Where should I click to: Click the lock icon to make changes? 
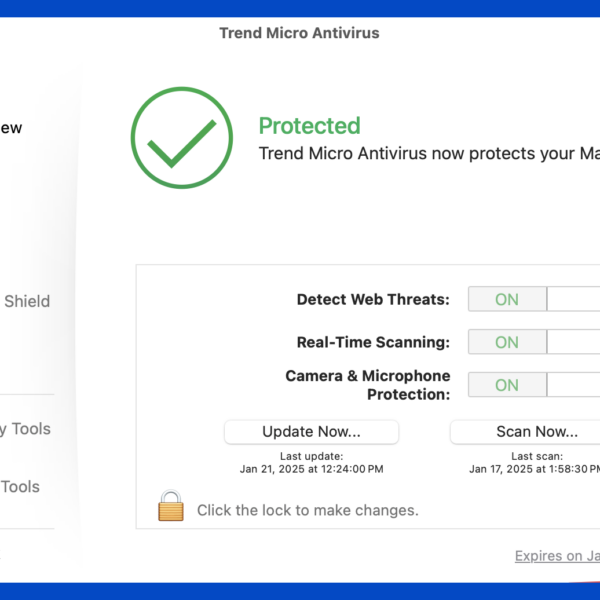click(x=171, y=505)
